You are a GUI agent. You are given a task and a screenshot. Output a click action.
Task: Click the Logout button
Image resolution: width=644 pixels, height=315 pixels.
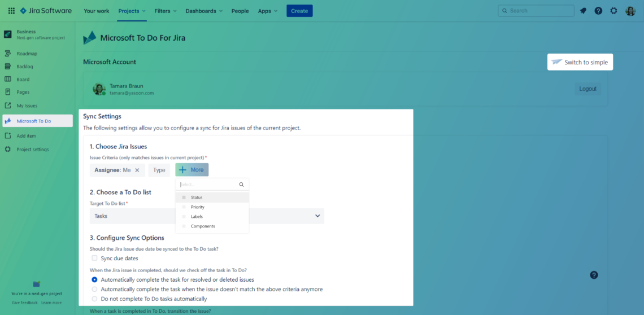tap(588, 89)
